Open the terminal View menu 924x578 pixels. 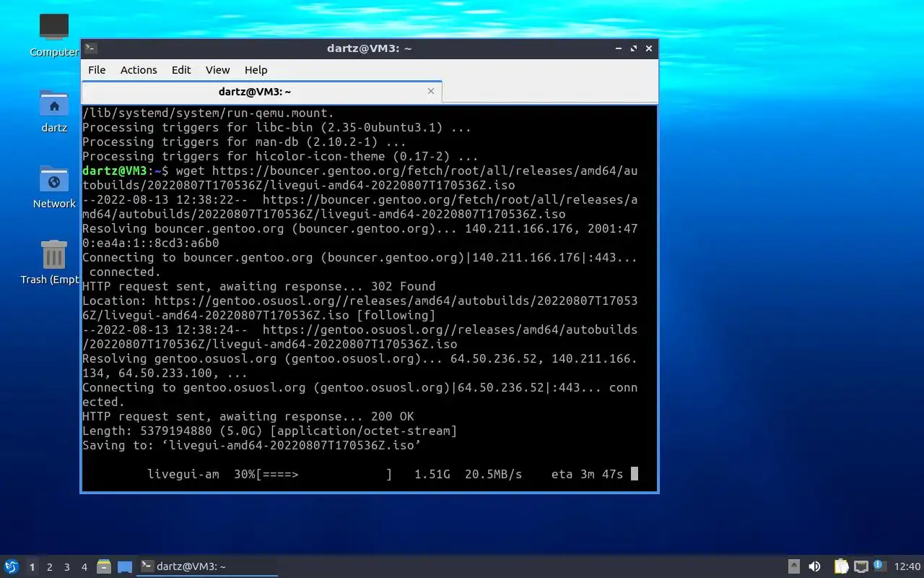coord(217,70)
